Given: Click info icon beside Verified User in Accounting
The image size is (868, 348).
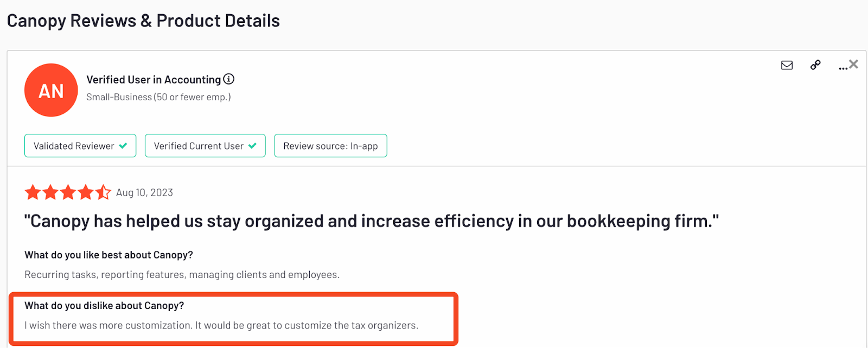Looking at the screenshot, I should (229, 79).
